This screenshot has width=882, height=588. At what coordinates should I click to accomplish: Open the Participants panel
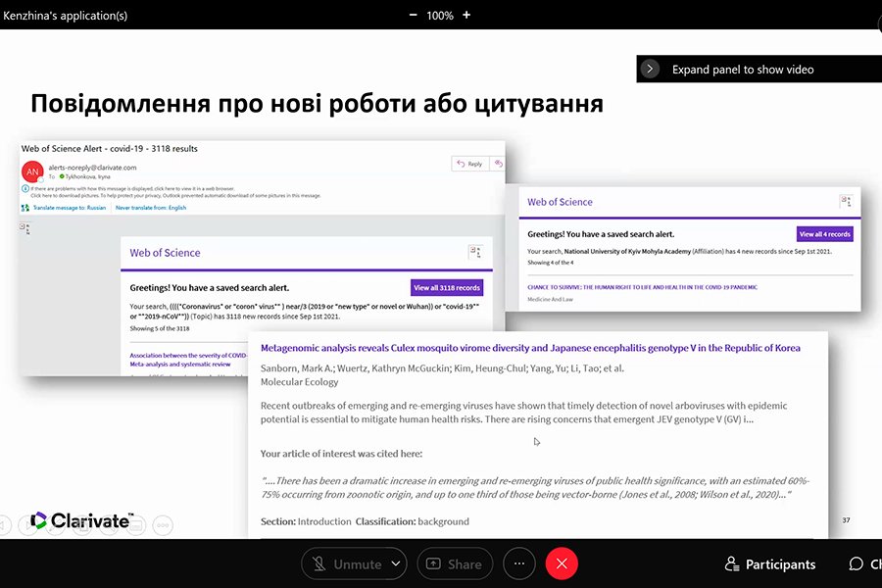[769, 563]
